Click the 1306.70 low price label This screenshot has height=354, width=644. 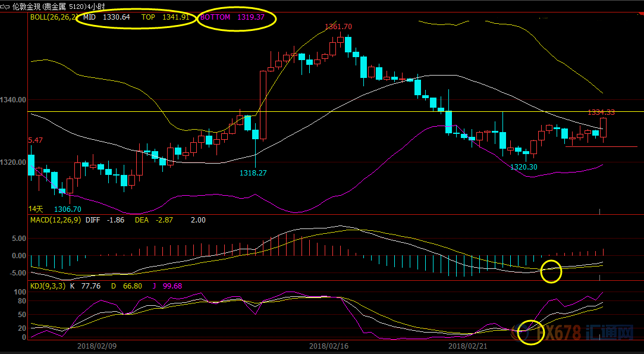coord(68,209)
